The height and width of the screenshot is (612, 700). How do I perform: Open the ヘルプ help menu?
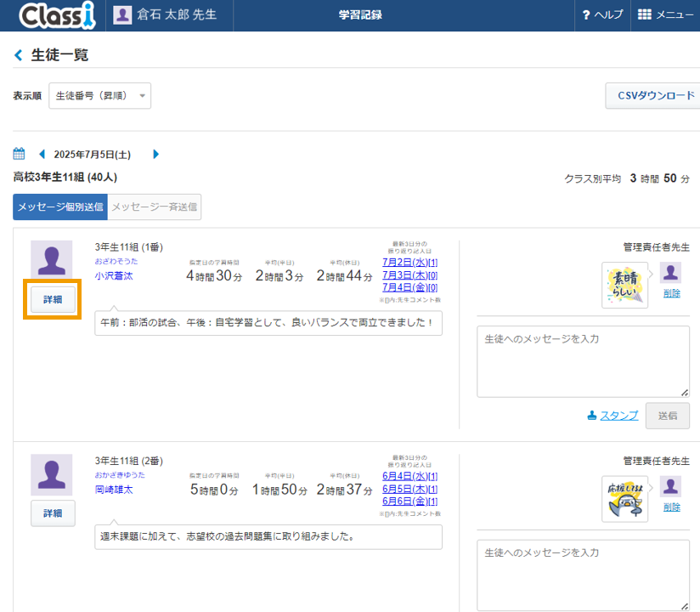[x=602, y=14]
